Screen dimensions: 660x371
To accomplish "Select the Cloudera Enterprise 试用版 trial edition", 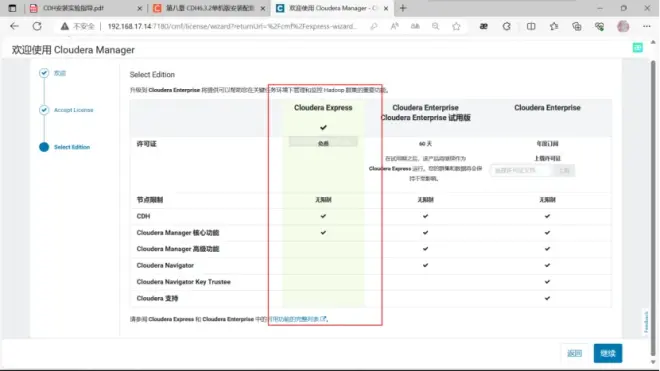I will [x=425, y=113].
